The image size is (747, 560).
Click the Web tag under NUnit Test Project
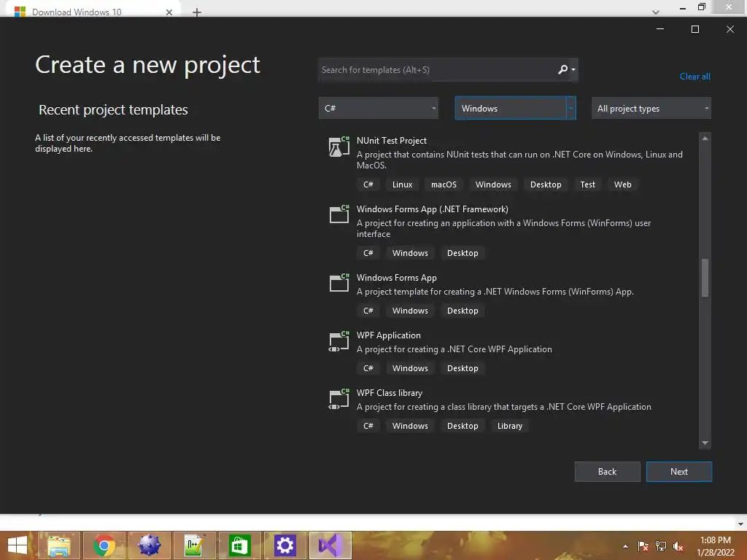[622, 184]
